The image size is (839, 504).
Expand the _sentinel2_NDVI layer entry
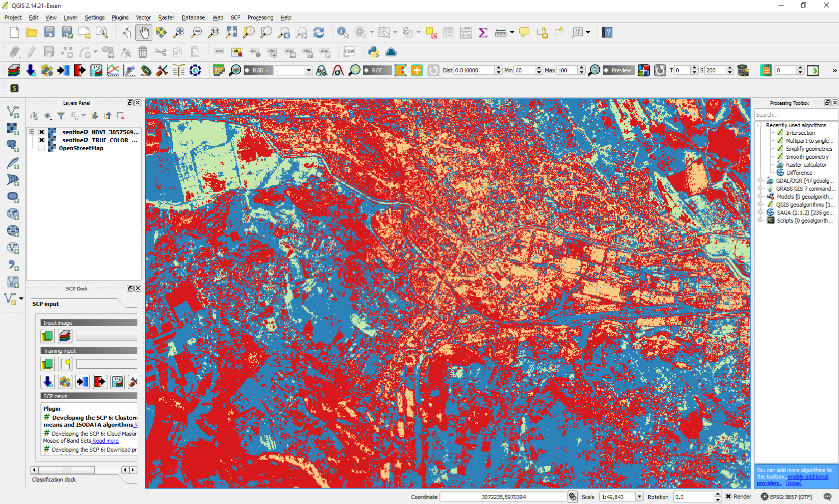(32, 131)
